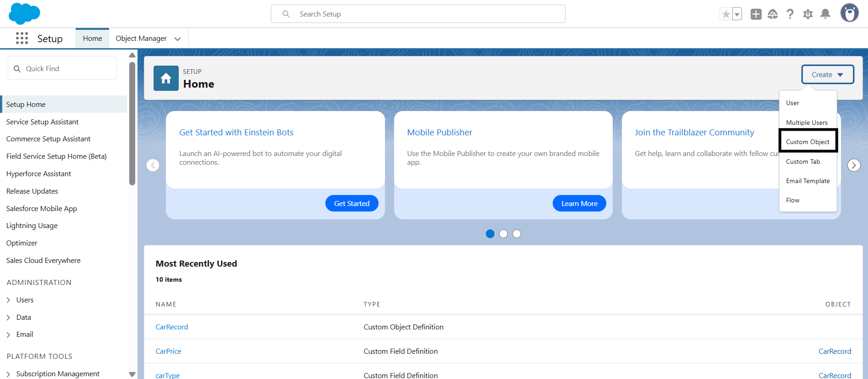Expand the Users section

pyautogui.click(x=8, y=300)
